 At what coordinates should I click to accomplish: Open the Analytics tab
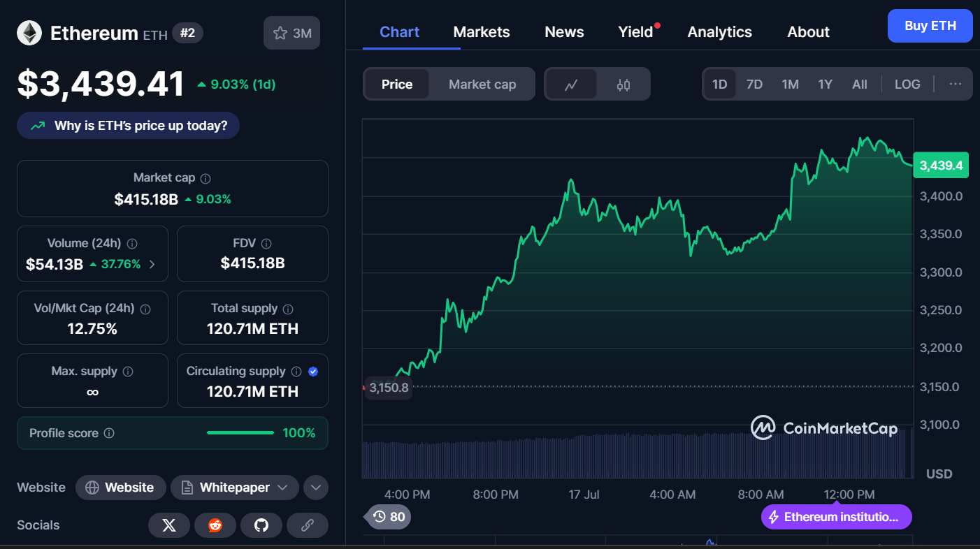pos(720,32)
